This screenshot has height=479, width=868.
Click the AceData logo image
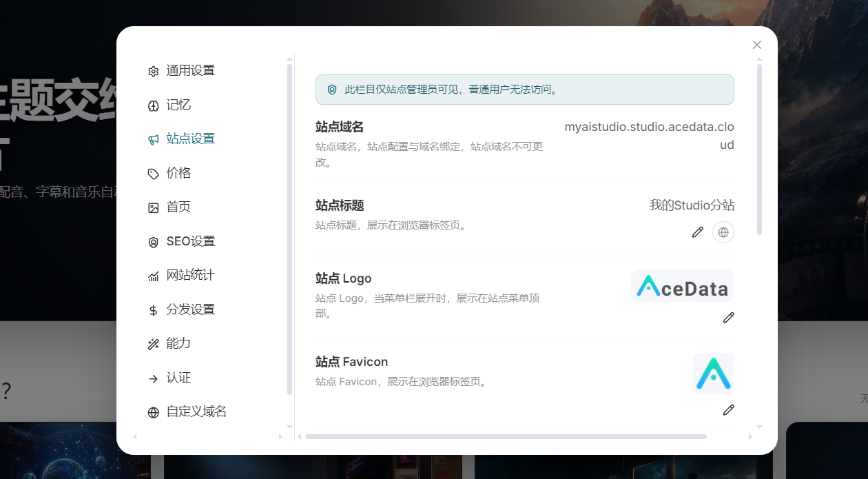[683, 286]
